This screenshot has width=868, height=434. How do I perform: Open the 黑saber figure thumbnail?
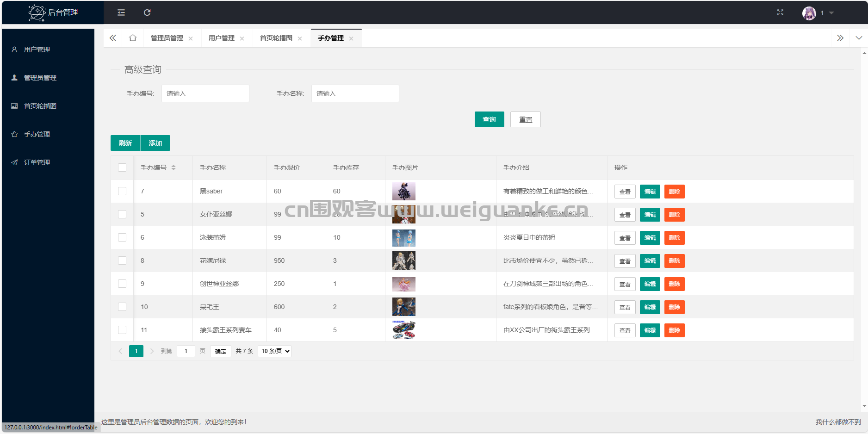click(x=404, y=191)
